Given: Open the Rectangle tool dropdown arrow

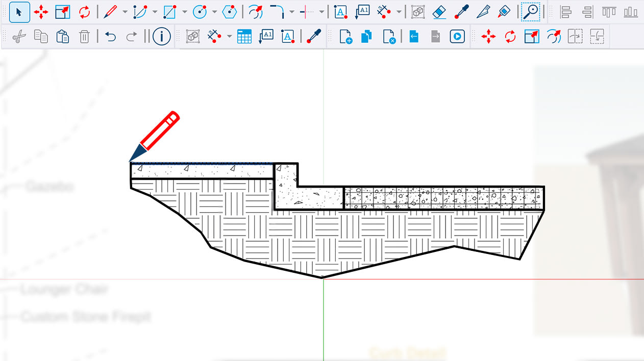Looking at the screenshot, I should [x=184, y=12].
